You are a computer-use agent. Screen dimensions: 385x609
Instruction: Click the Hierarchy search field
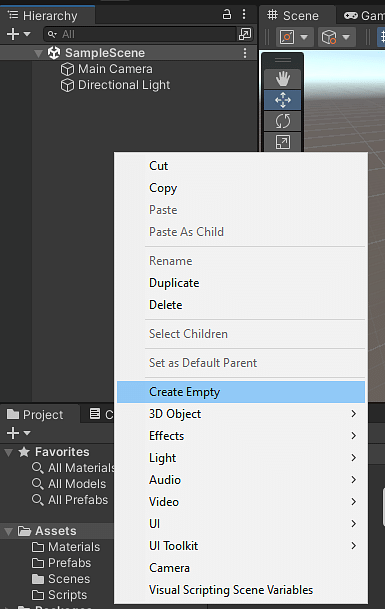(140, 34)
